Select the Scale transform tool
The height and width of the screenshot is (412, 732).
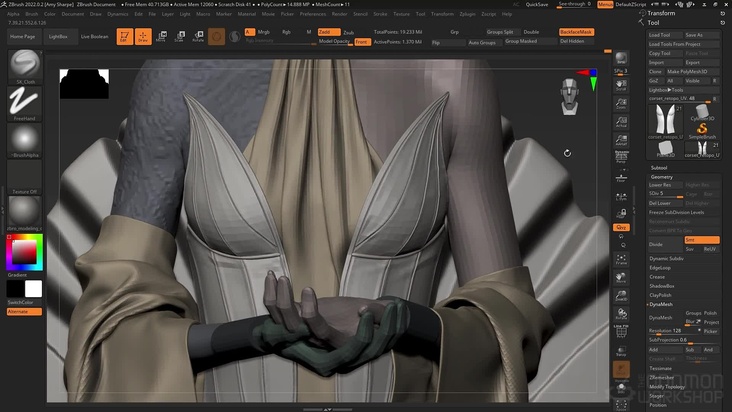click(179, 36)
